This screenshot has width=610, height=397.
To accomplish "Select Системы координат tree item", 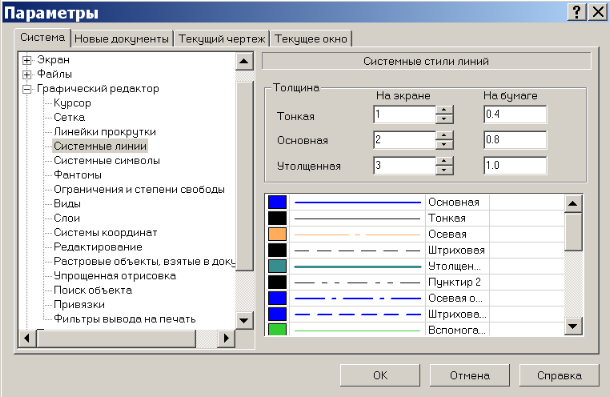I will tap(105, 232).
